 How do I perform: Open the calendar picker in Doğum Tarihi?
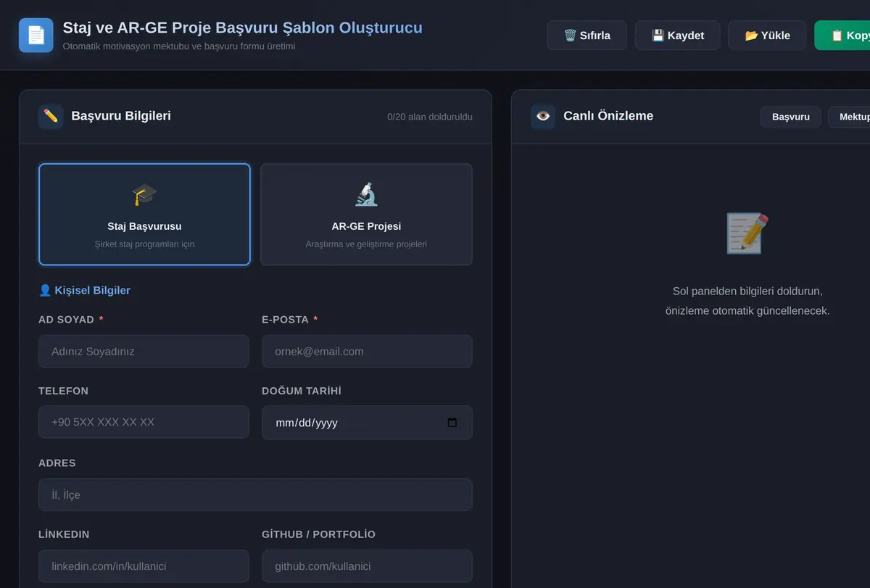(452, 423)
